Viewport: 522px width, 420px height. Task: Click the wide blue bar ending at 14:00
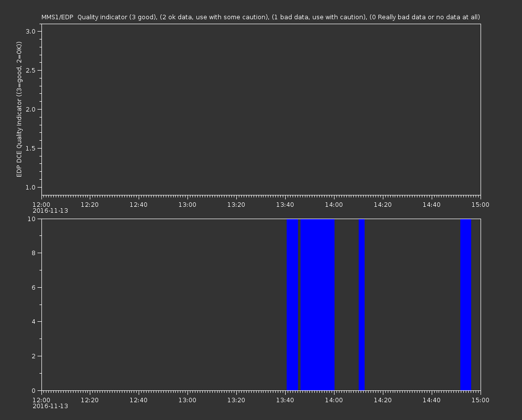coord(318,305)
